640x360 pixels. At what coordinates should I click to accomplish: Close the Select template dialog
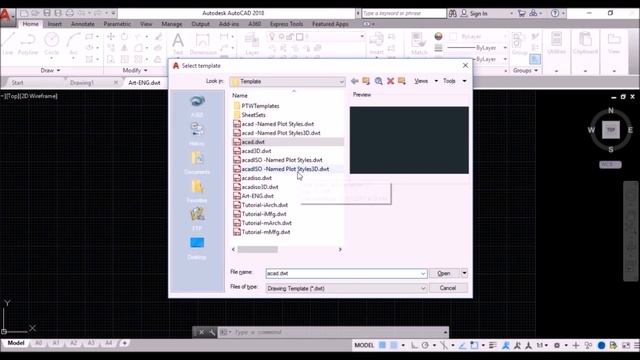(465, 65)
